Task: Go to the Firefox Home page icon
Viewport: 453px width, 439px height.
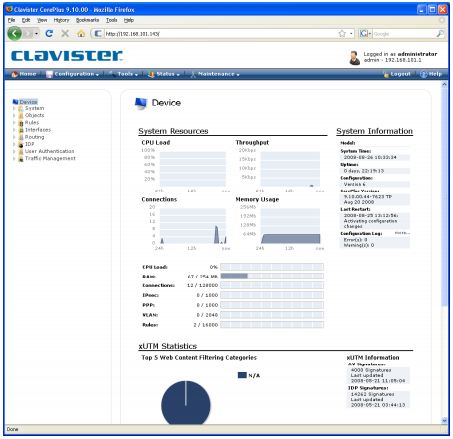Action: click(81, 34)
